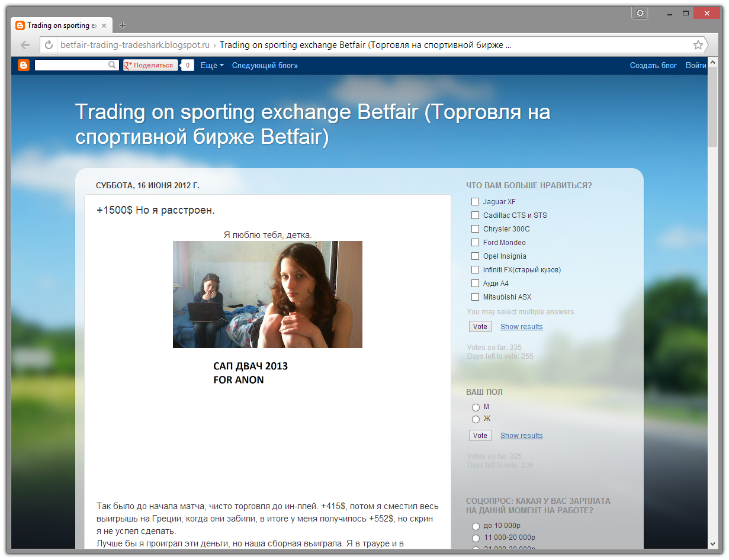Reload the page with the refresh icon
This screenshot has height=560, width=729.
[x=49, y=45]
